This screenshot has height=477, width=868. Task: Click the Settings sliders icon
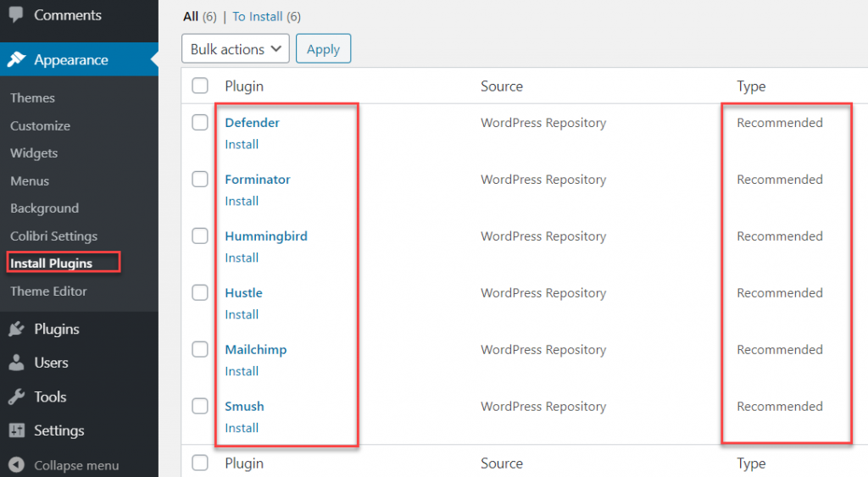[x=16, y=430]
